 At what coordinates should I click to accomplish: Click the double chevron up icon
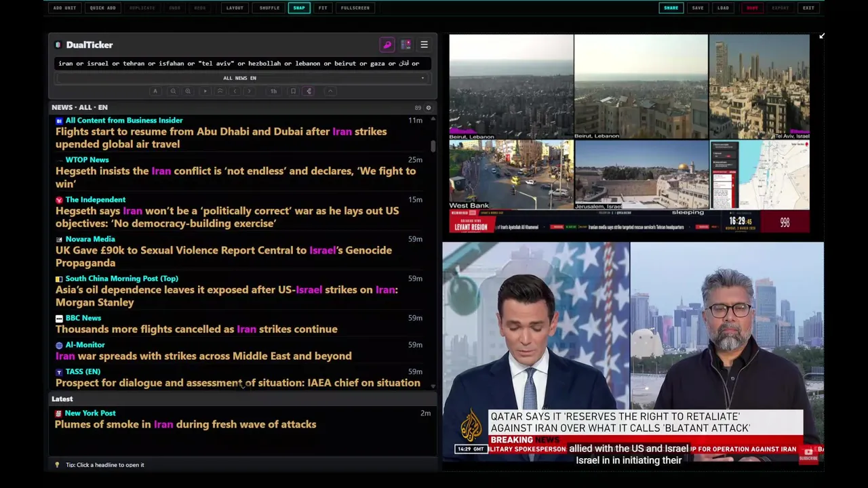220,91
